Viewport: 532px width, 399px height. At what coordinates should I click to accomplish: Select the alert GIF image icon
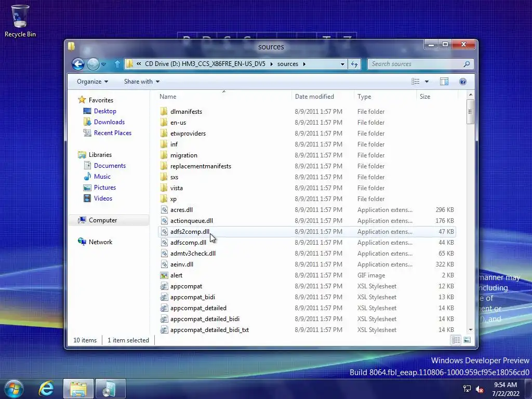click(x=164, y=275)
